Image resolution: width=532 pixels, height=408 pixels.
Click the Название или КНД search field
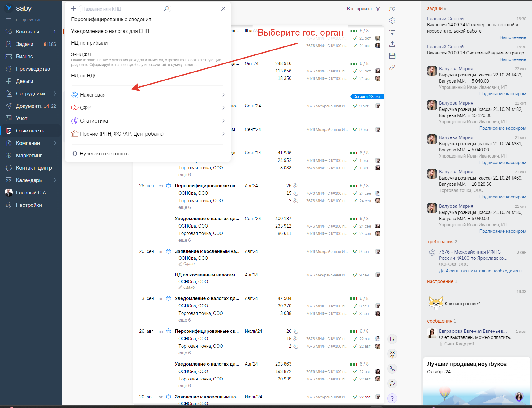click(122, 9)
